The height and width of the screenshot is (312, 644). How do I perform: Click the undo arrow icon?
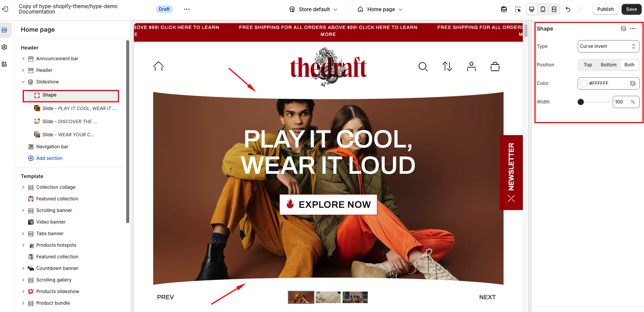tap(568, 9)
